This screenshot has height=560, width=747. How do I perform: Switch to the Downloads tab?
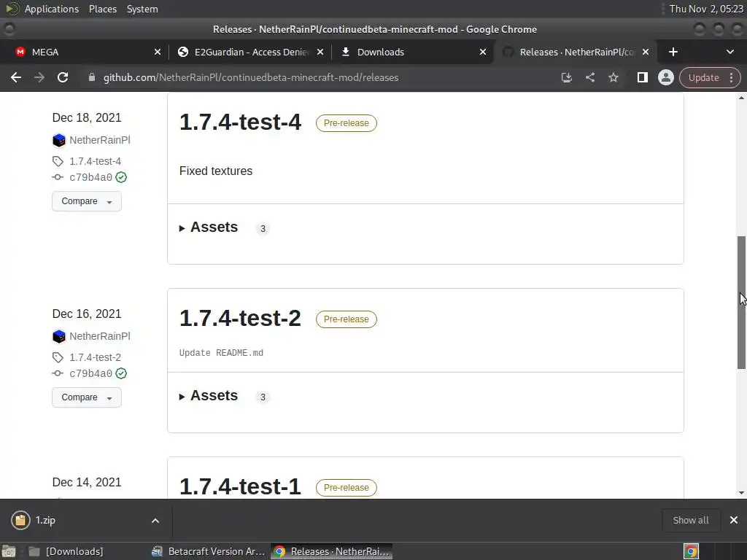[x=413, y=52]
